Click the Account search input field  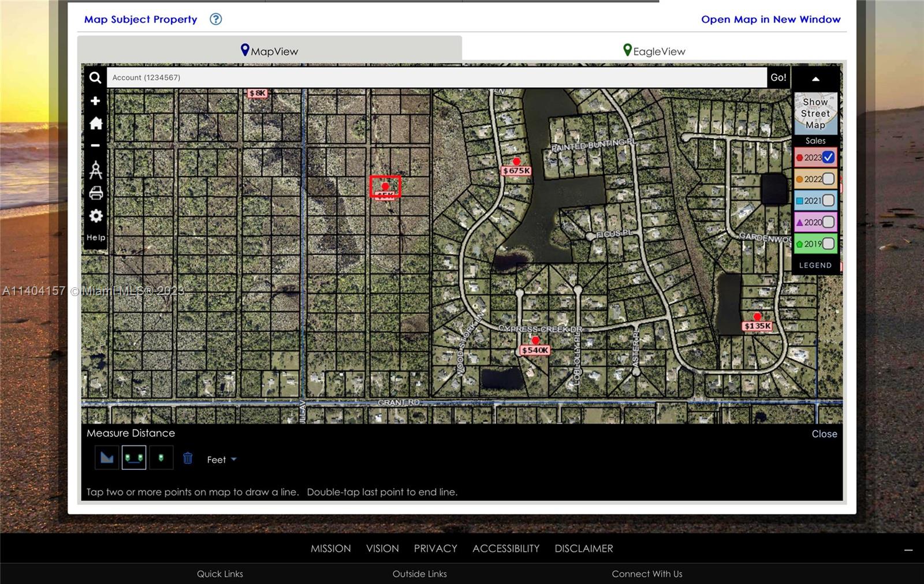point(436,77)
